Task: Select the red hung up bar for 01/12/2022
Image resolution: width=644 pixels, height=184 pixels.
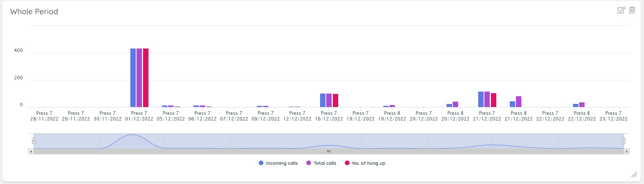Action: pos(146,78)
